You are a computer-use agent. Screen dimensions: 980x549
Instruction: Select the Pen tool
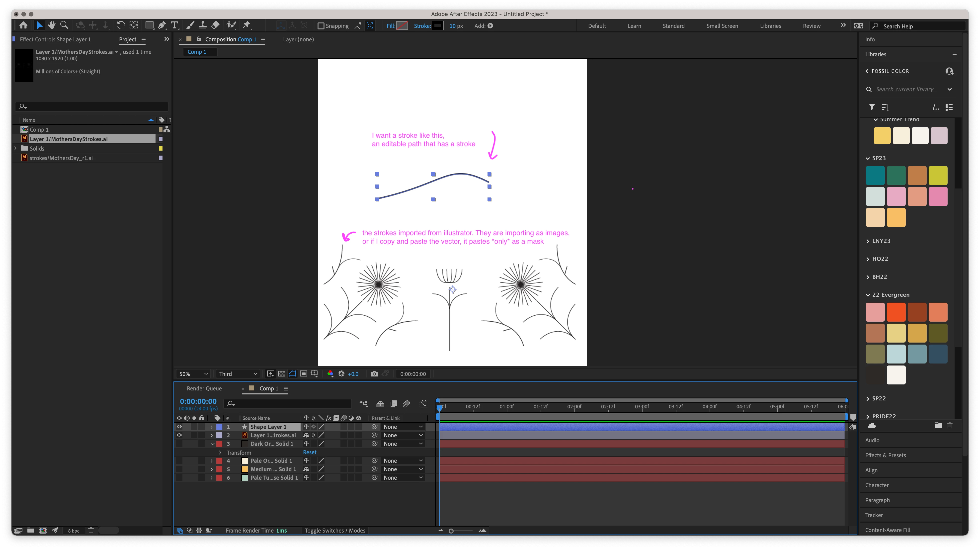(162, 25)
